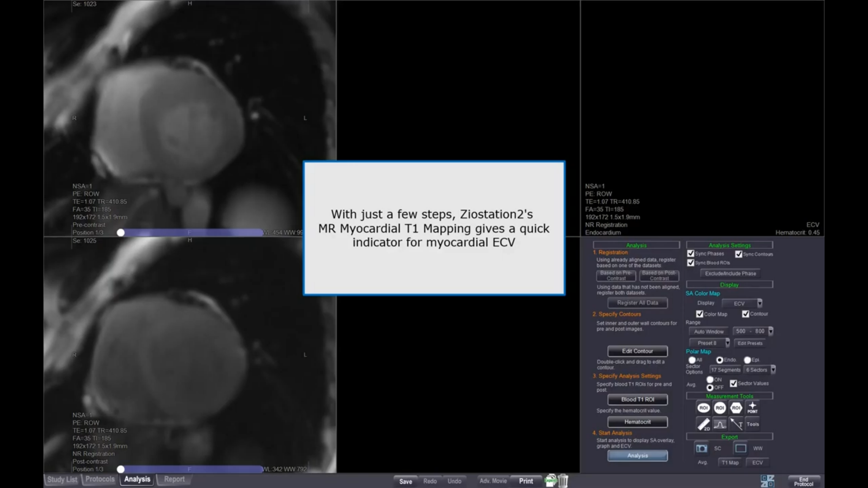The width and height of the screenshot is (868, 488).
Task: Click the pre-contrast short-axis image
Action: [190, 118]
